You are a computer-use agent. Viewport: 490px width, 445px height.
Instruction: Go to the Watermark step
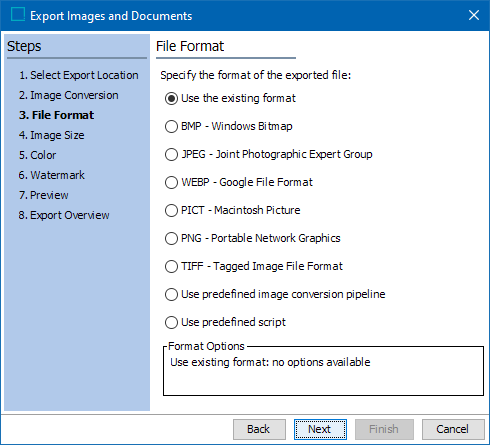52,175
